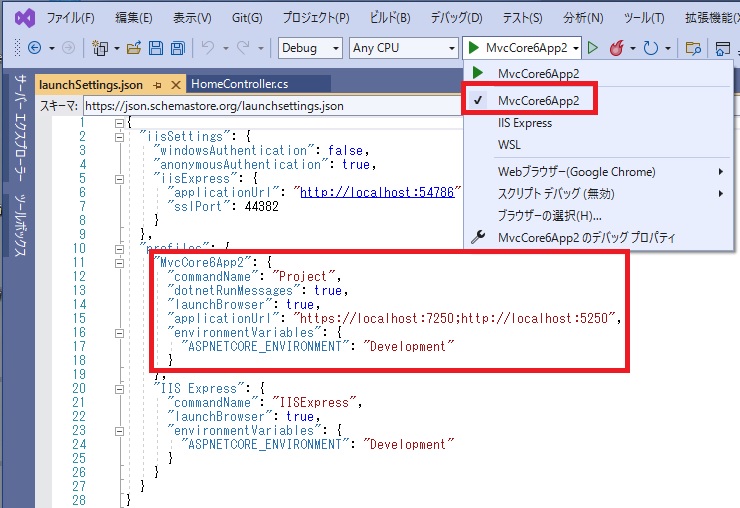Viewport: 740px width, 508px height.
Task: Select the WSL launch profile
Action: point(509,145)
